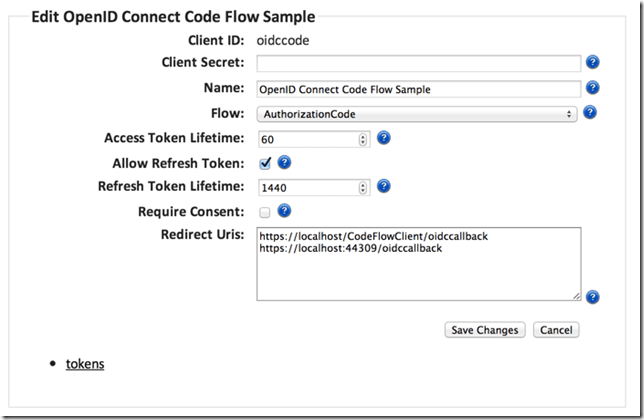
Task: Grab the Redirect Uris textarea resize handle
Action: (x=576, y=296)
